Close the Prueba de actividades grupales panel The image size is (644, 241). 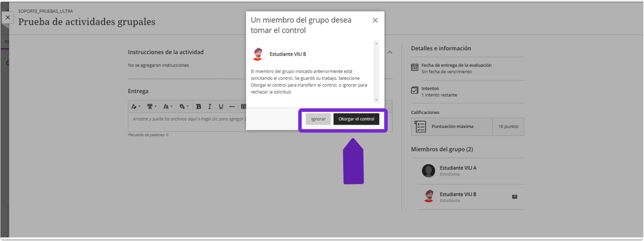[8, 18]
